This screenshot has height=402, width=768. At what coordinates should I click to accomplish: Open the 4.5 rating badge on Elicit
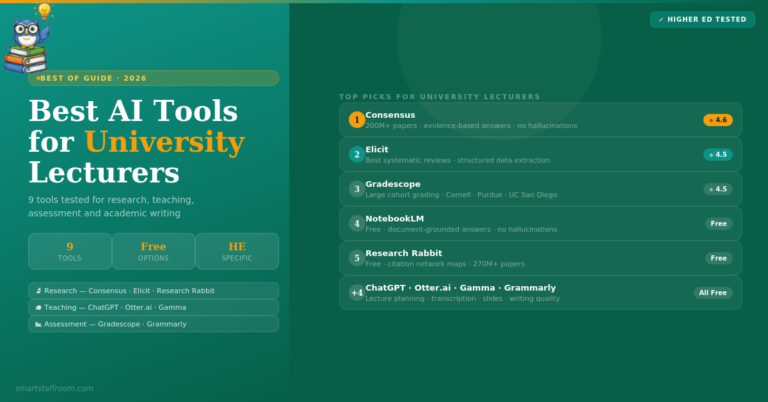coord(718,155)
